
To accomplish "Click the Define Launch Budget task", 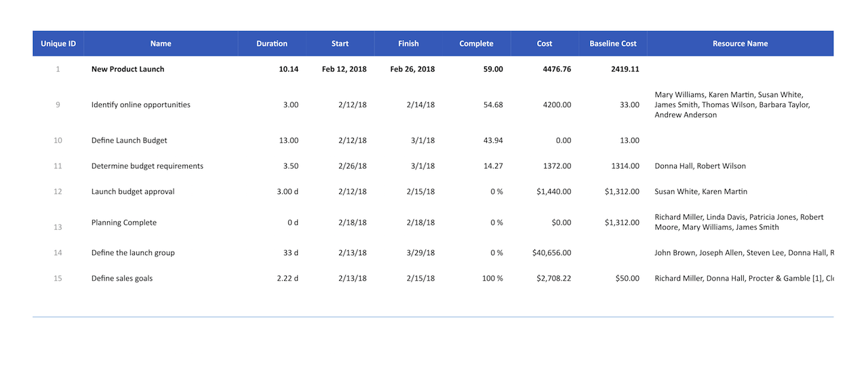I will tap(129, 140).
